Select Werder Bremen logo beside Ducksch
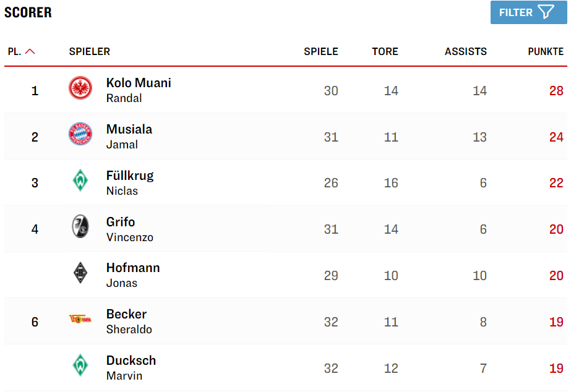584x392 pixels. point(80,365)
